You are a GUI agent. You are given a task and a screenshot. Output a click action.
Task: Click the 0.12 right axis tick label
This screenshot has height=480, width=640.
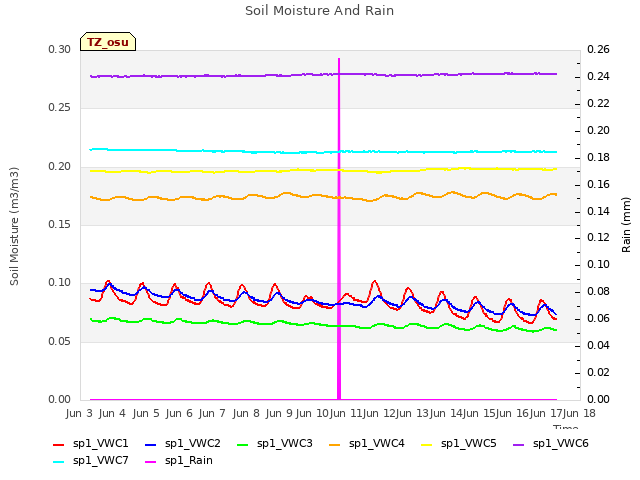pyautogui.click(x=598, y=237)
